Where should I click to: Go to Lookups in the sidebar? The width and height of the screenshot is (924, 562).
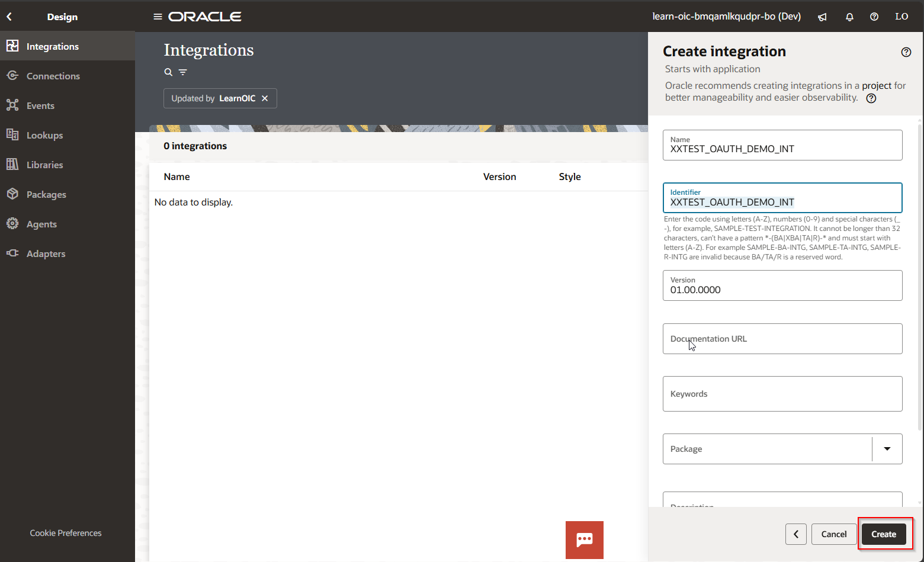[x=44, y=135]
